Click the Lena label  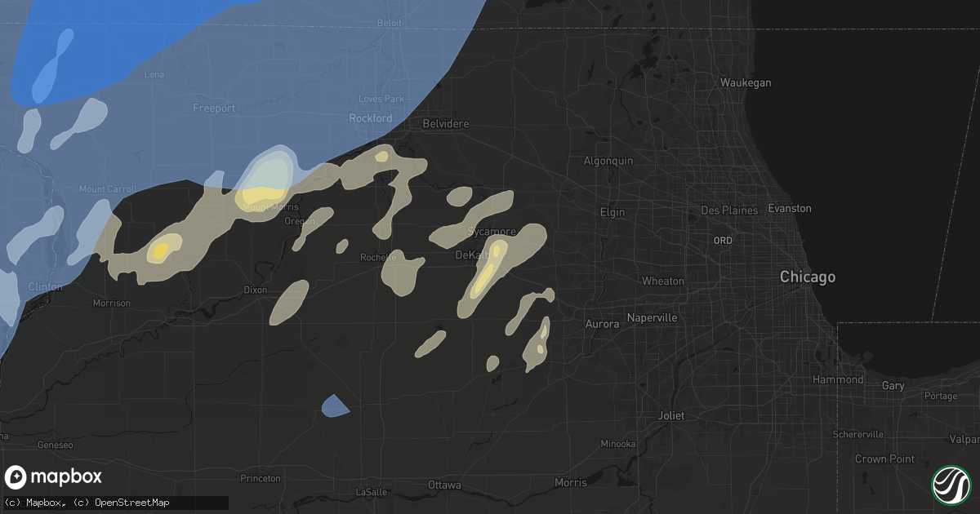(x=154, y=74)
